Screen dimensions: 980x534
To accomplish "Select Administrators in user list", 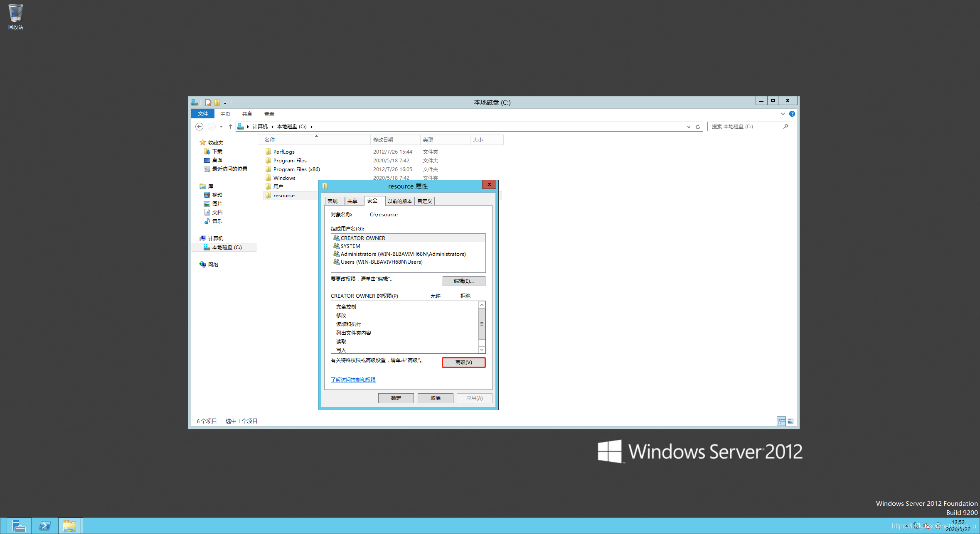I will click(403, 254).
